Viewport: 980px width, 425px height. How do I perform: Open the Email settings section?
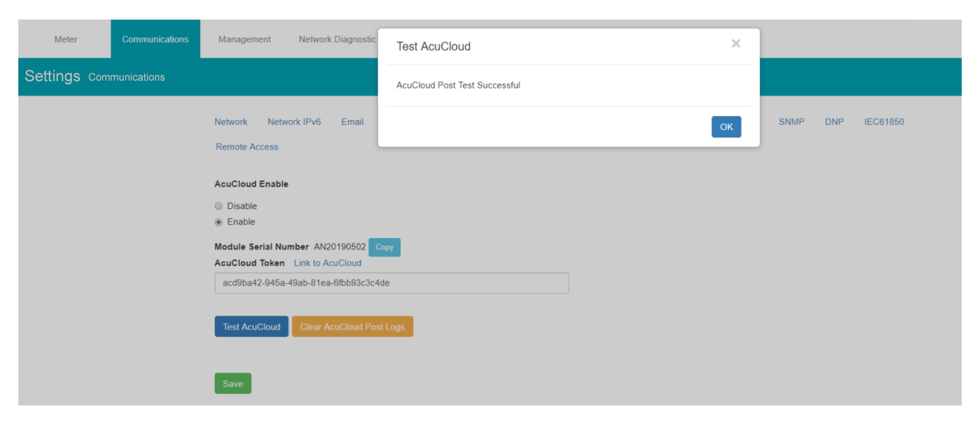click(352, 122)
